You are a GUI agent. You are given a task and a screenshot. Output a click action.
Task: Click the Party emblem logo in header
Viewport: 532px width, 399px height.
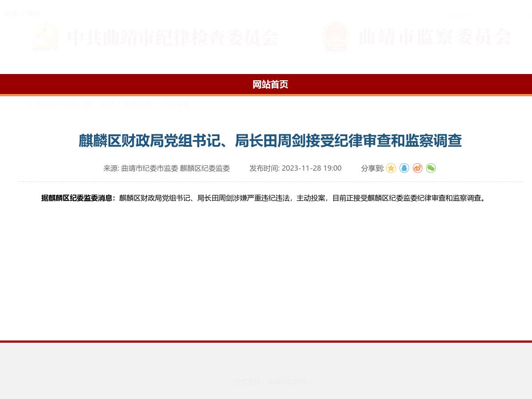coord(45,37)
